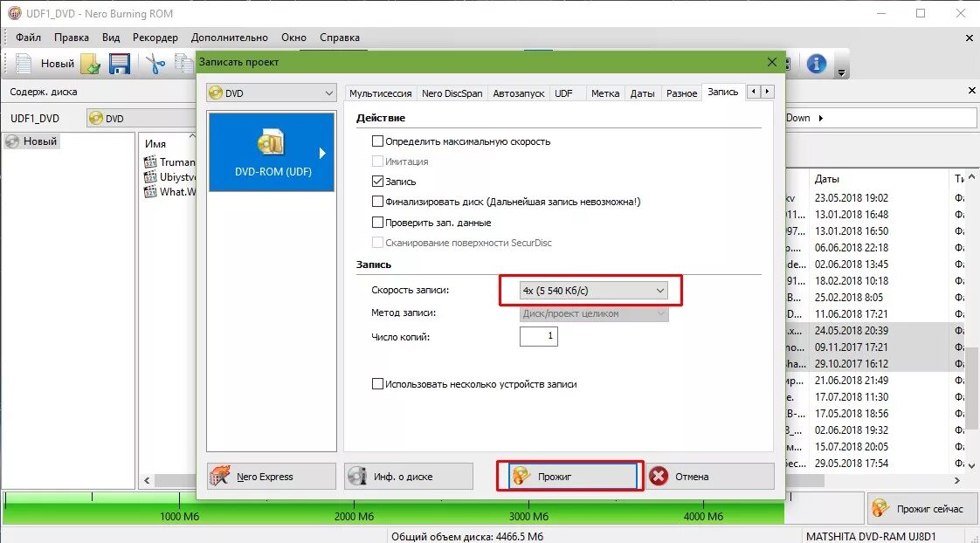Click the What.W file in disc contents
This screenshot has width=980, height=543.
pyautogui.click(x=170, y=192)
